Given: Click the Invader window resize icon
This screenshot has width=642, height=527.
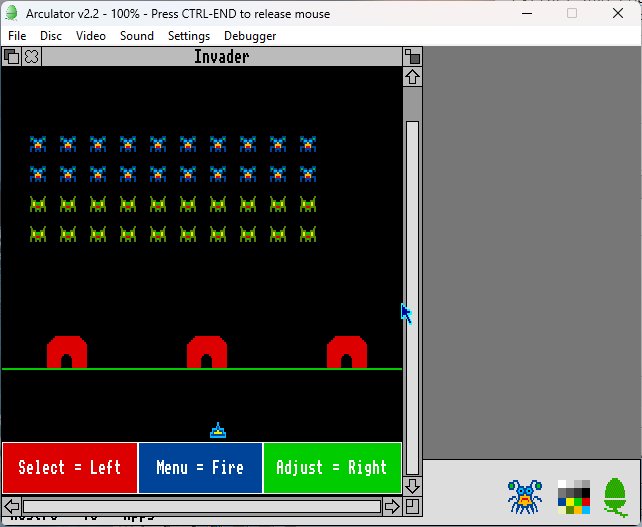Looking at the screenshot, I should tap(412, 507).
